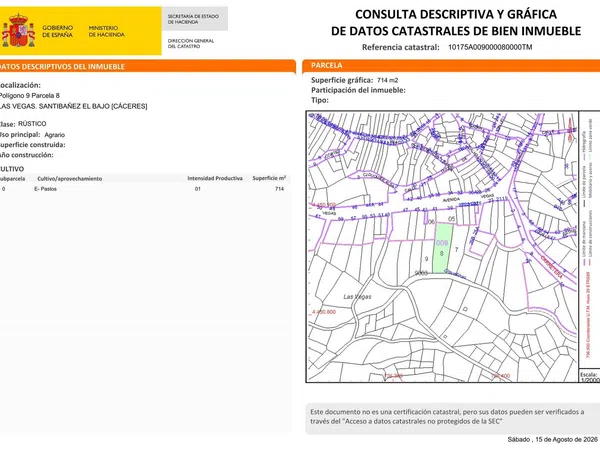
Task: Select cadastral reference 10175A009000080000TM
Action: (490, 47)
